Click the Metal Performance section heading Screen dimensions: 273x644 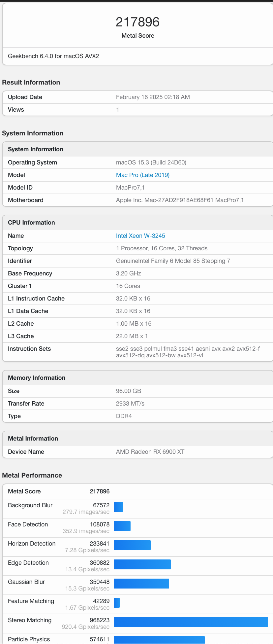pyautogui.click(x=32, y=476)
